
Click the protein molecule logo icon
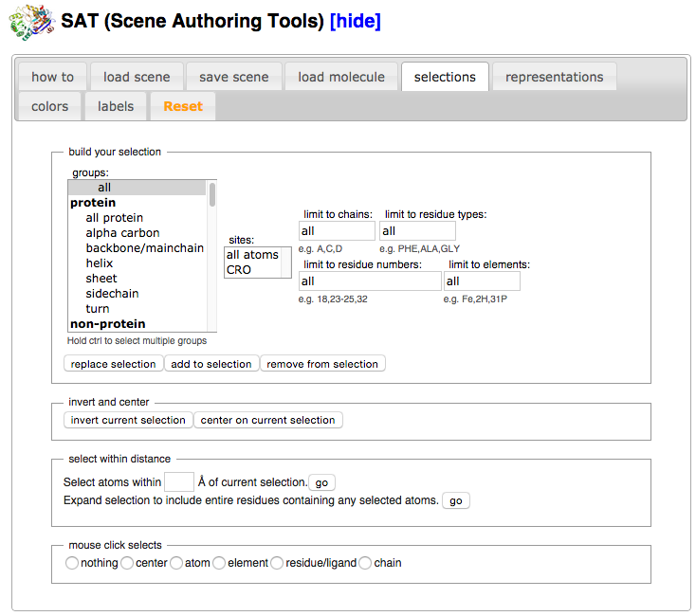27,22
